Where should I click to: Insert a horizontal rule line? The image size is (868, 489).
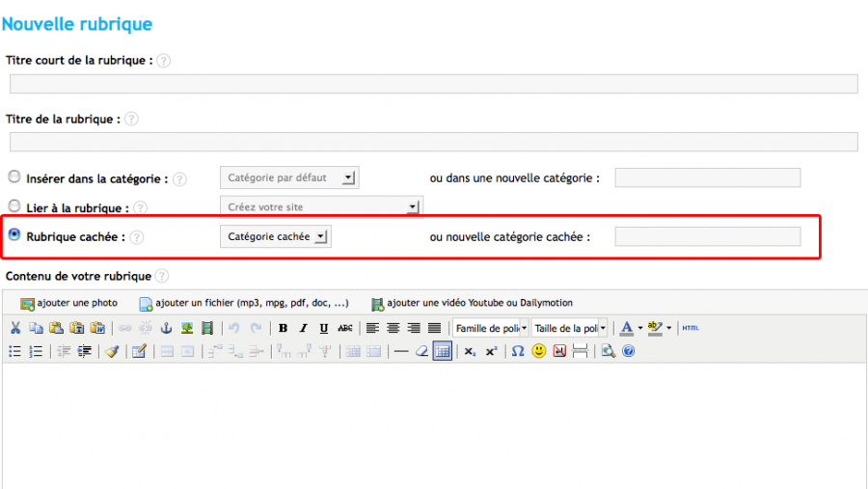(x=401, y=351)
